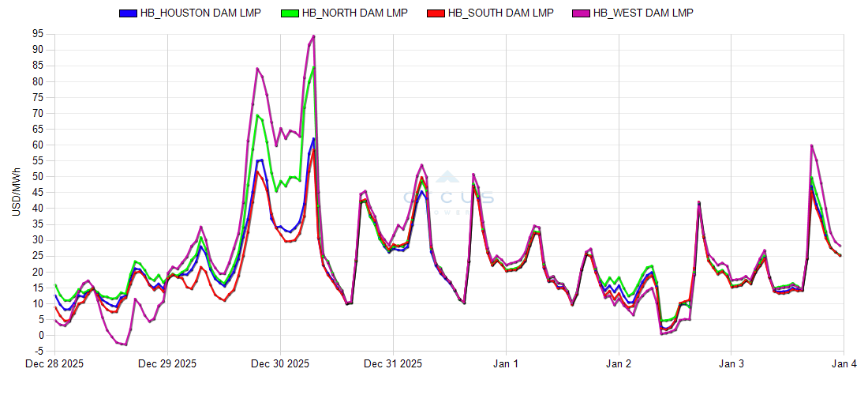Click the Dec 31 2025 date label
Screen dimensions: 868x395
393,364
